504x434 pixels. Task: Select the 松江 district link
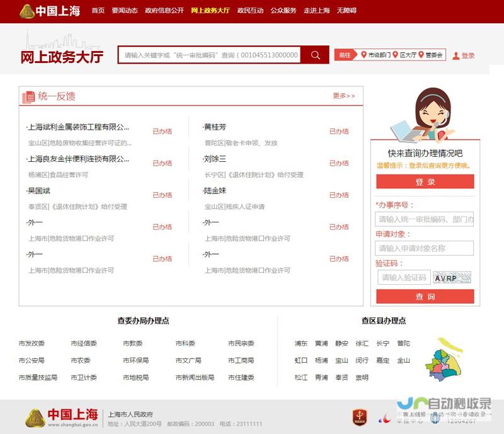pos(301,377)
